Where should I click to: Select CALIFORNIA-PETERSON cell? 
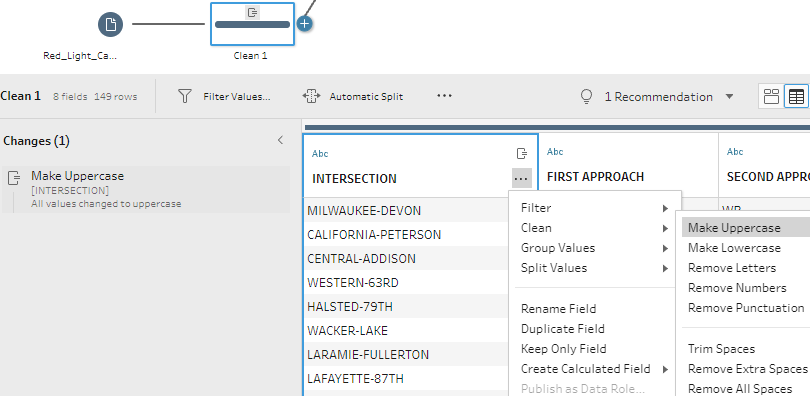[406, 235]
